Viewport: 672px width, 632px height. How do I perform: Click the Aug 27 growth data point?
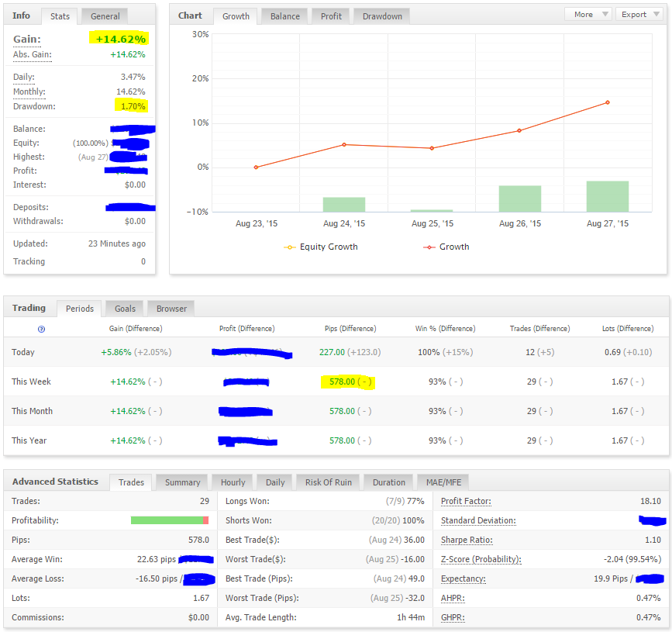pos(608,102)
